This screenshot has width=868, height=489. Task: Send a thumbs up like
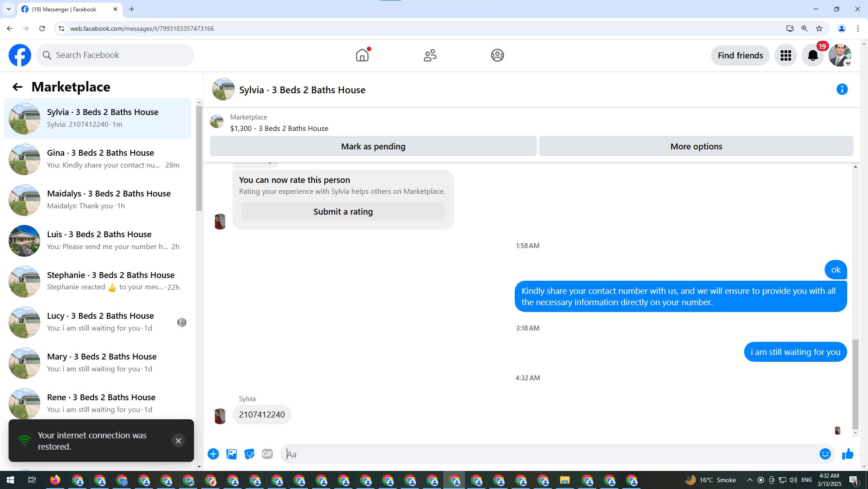(x=848, y=454)
